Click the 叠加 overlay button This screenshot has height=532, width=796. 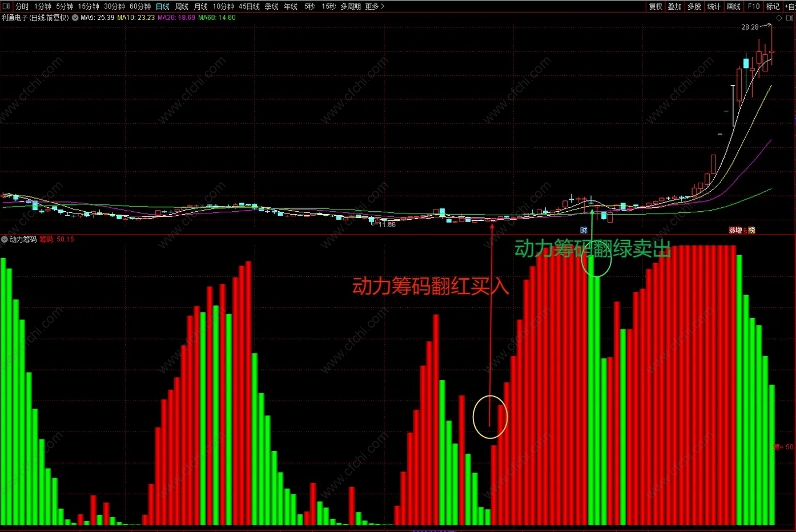click(x=675, y=6)
